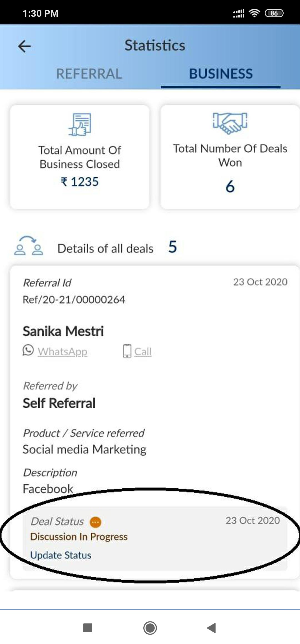Select referral ID Ref/20-21/00000264
The width and height of the screenshot is (300, 644).
[74, 300]
